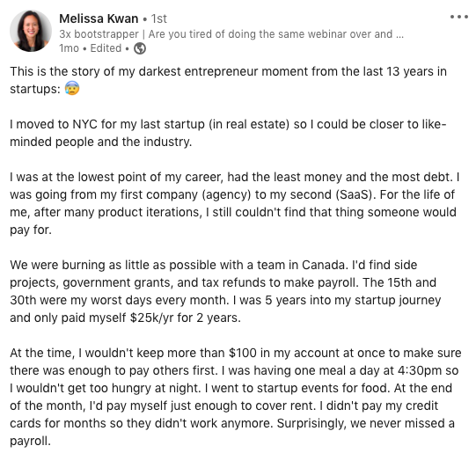Click the paragraph starting 'We were burning'
Image resolution: width=476 pixels, height=453 pixels.
(x=225, y=291)
